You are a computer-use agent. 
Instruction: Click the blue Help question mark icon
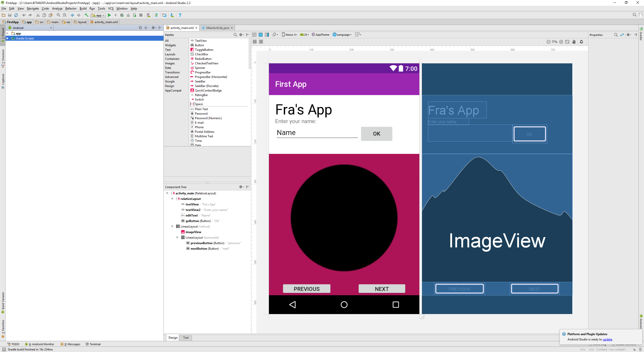click(180, 15)
